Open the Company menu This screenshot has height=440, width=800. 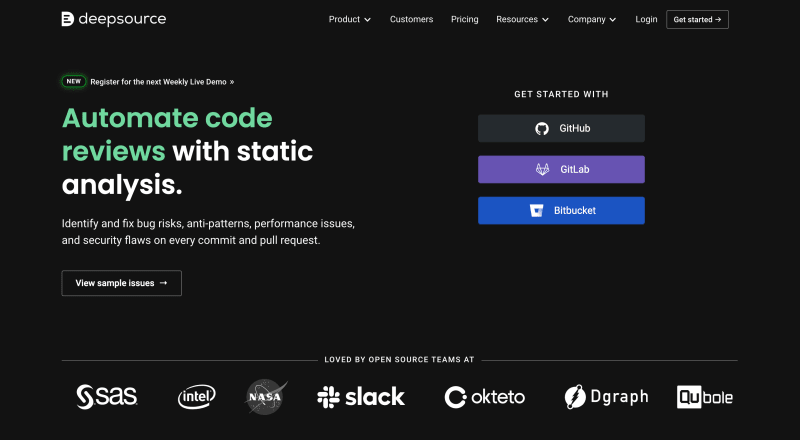[x=592, y=19]
